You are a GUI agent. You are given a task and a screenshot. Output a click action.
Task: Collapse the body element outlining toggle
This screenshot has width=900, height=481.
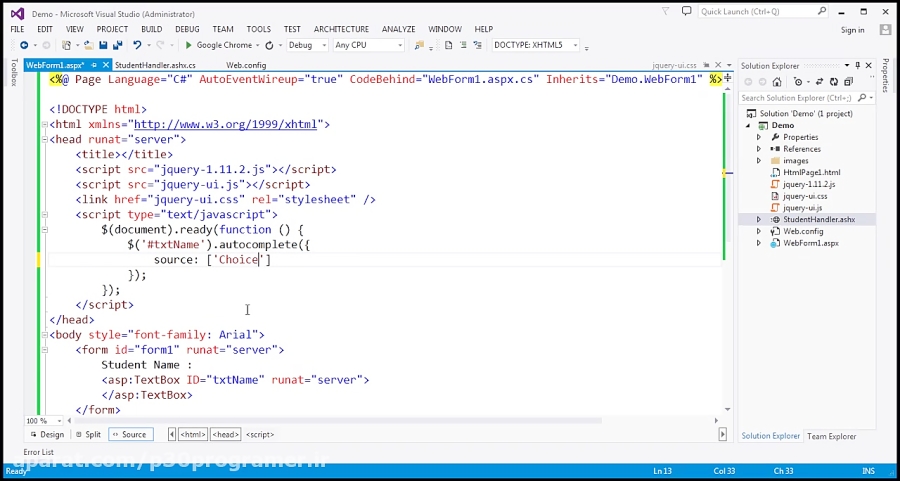(45, 335)
